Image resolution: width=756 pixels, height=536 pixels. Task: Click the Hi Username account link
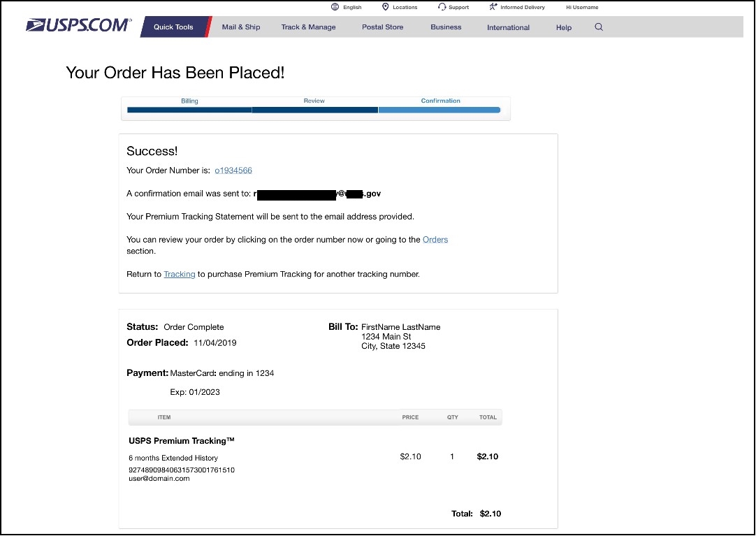[583, 7]
